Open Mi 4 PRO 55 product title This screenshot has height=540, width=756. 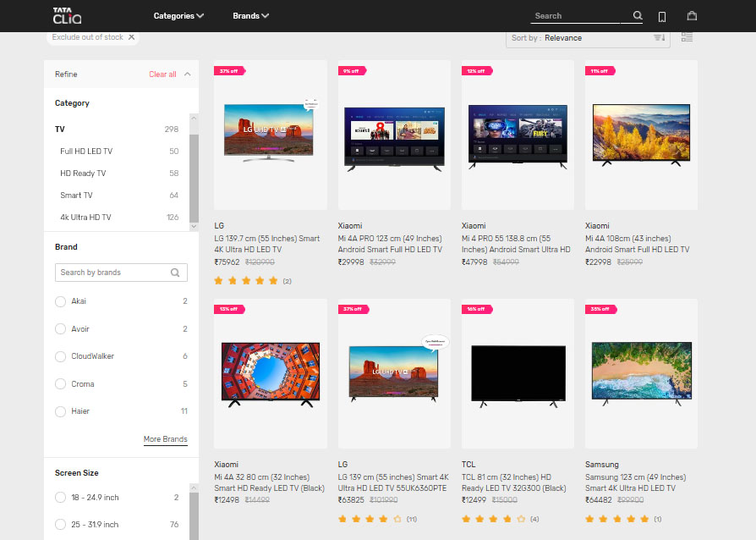tap(516, 244)
